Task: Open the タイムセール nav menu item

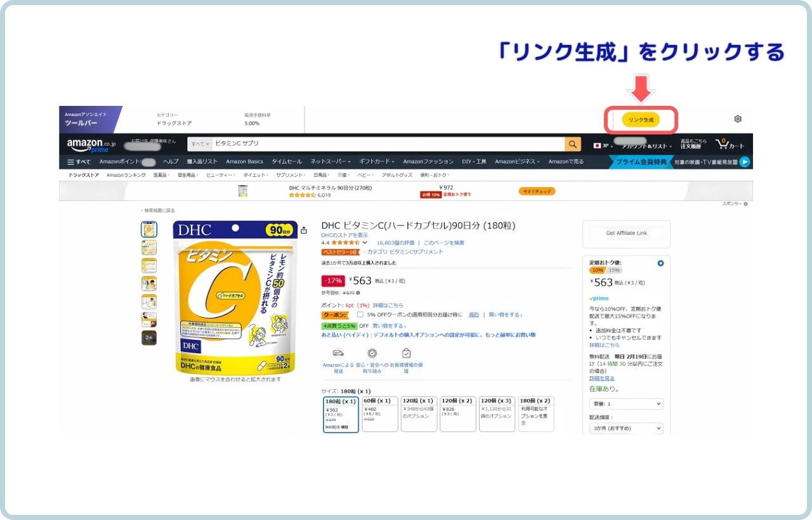Action: click(x=287, y=162)
